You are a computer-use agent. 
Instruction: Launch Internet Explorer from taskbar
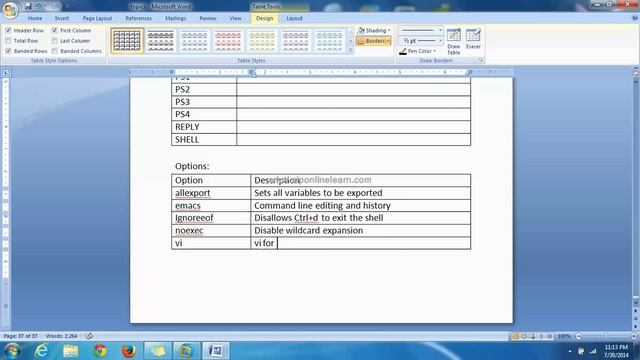(41, 351)
